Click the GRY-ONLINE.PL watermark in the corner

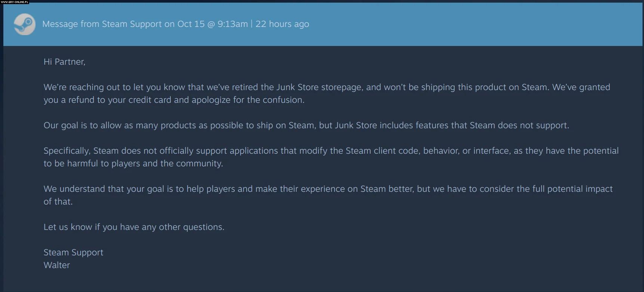[x=15, y=2]
